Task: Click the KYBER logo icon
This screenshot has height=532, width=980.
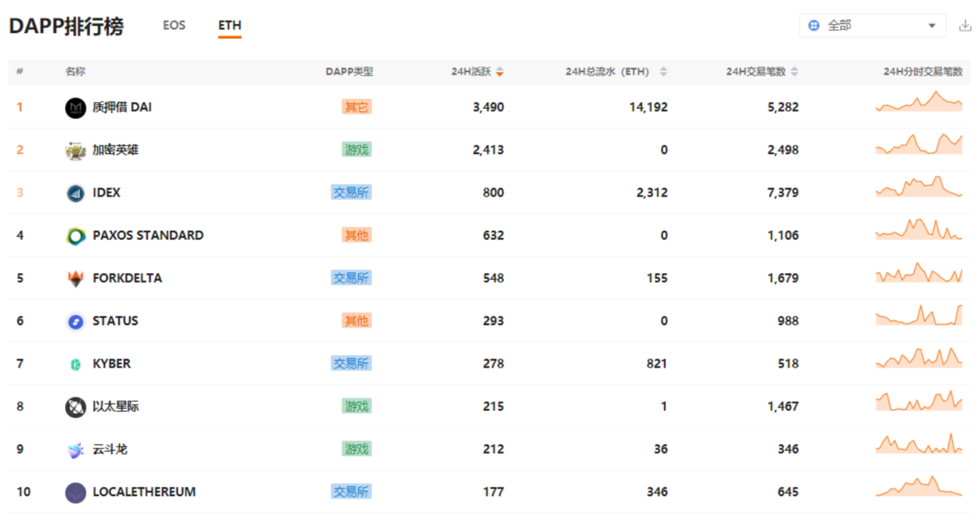Action: pyautogui.click(x=76, y=365)
